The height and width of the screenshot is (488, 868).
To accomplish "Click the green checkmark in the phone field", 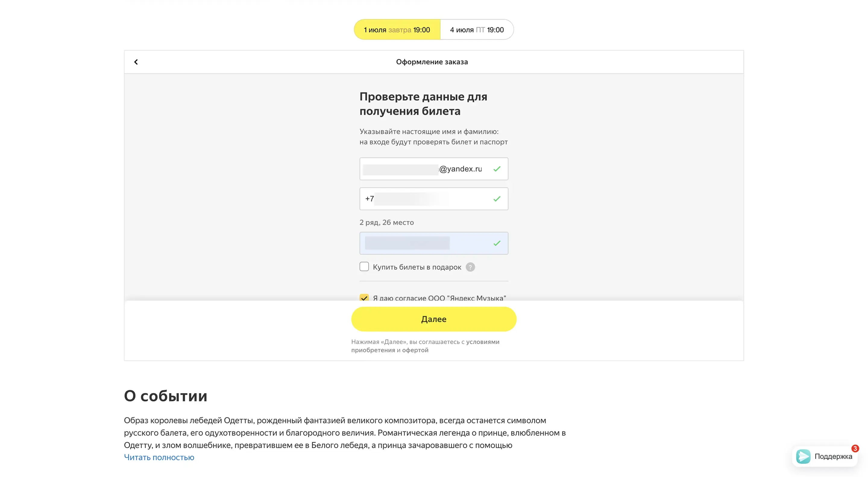I will (497, 199).
